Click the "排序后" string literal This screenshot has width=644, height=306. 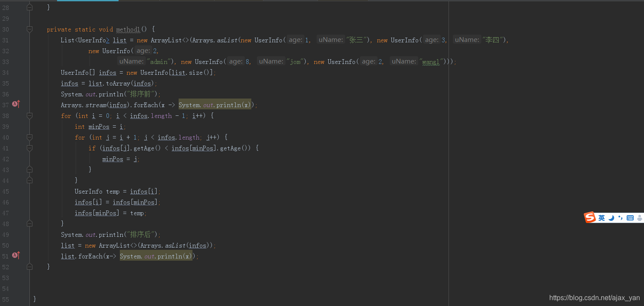(141, 235)
